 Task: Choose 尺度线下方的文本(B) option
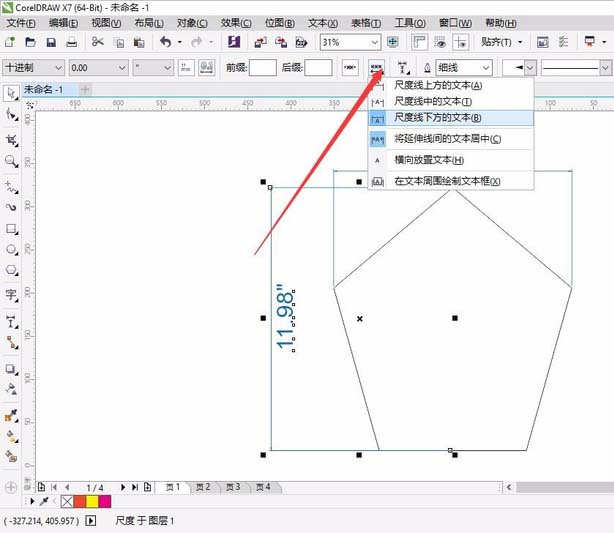(451, 117)
